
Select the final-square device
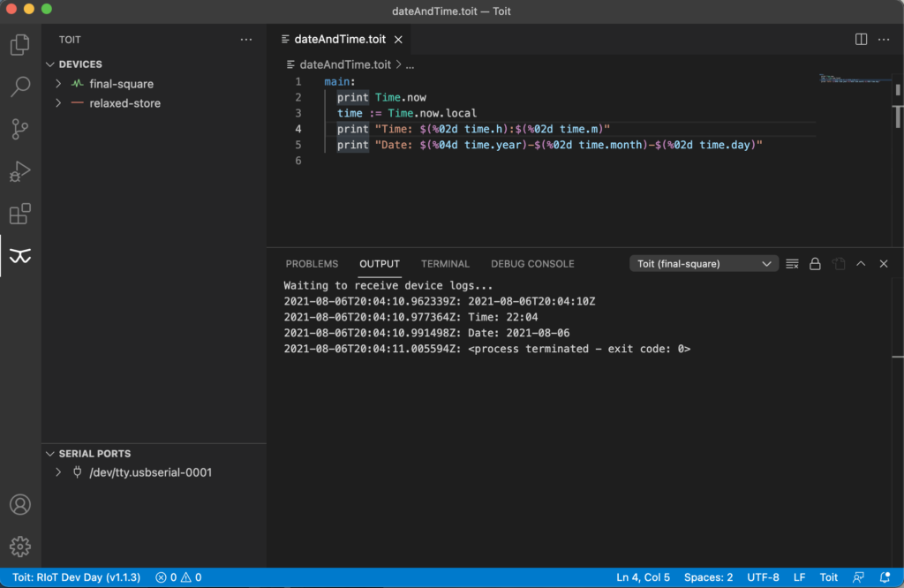[x=122, y=84]
